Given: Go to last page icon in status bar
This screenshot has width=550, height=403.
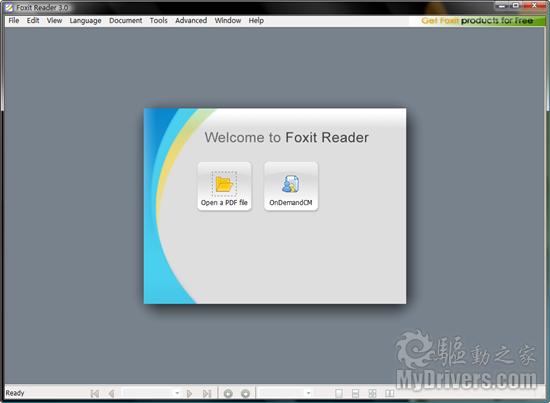Looking at the screenshot, I should click(x=207, y=394).
